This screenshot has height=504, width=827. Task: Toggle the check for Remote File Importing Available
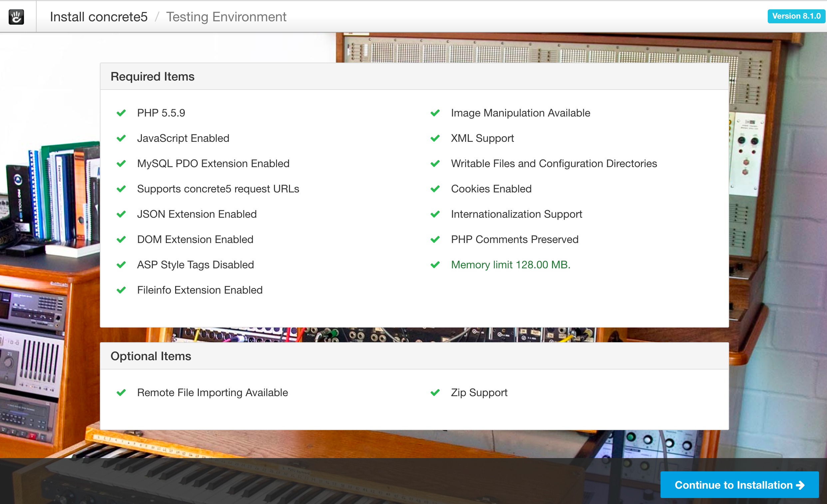coord(122,392)
